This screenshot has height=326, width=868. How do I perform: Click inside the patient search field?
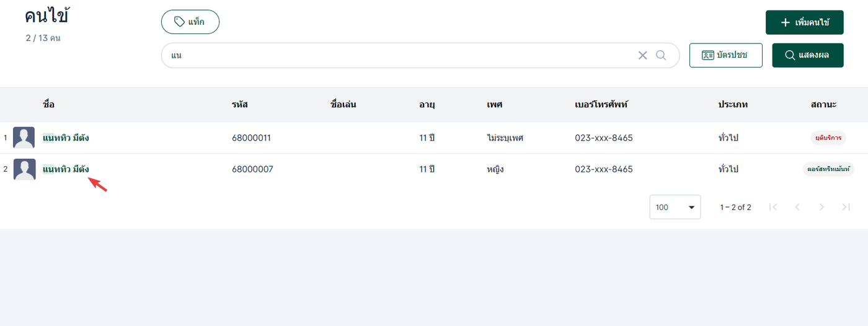pos(397,55)
